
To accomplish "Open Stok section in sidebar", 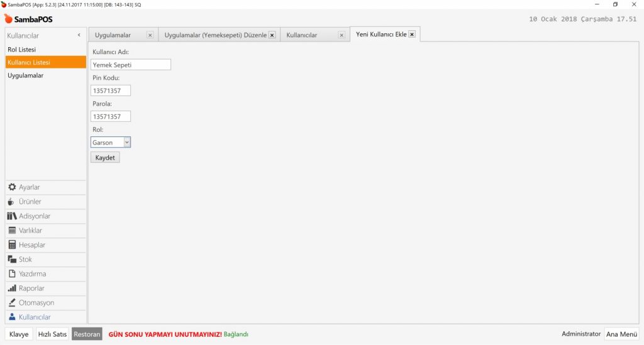I will 25,260.
